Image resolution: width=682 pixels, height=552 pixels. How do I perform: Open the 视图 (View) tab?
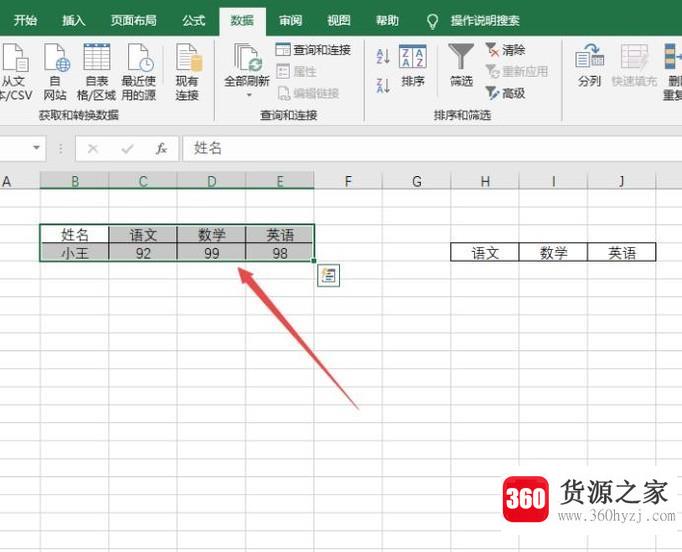339,20
